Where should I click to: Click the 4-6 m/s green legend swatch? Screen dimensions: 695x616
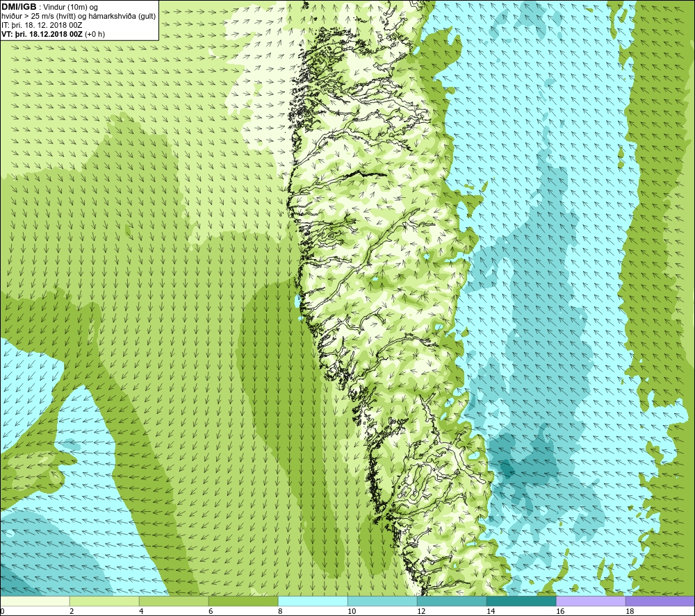click(174, 601)
